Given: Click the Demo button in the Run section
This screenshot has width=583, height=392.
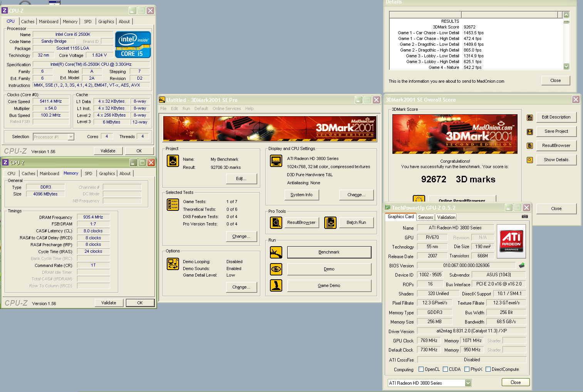Looking at the screenshot, I should pyautogui.click(x=329, y=269).
